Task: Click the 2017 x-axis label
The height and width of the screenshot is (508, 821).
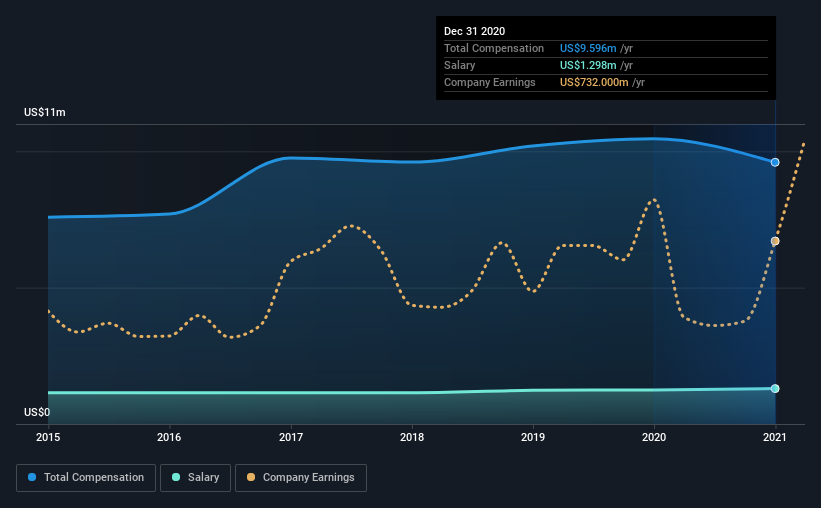Action: click(291, 437)
